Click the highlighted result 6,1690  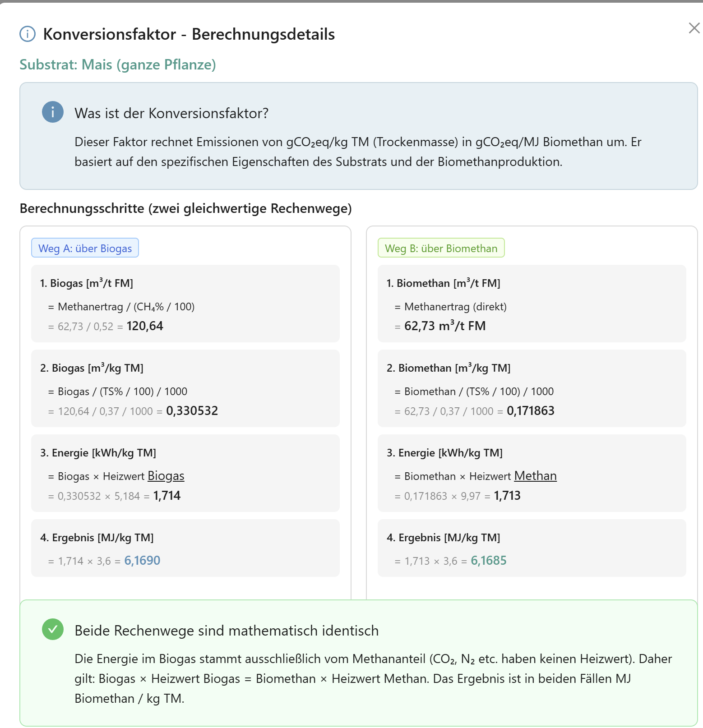(x=142, y=560)
